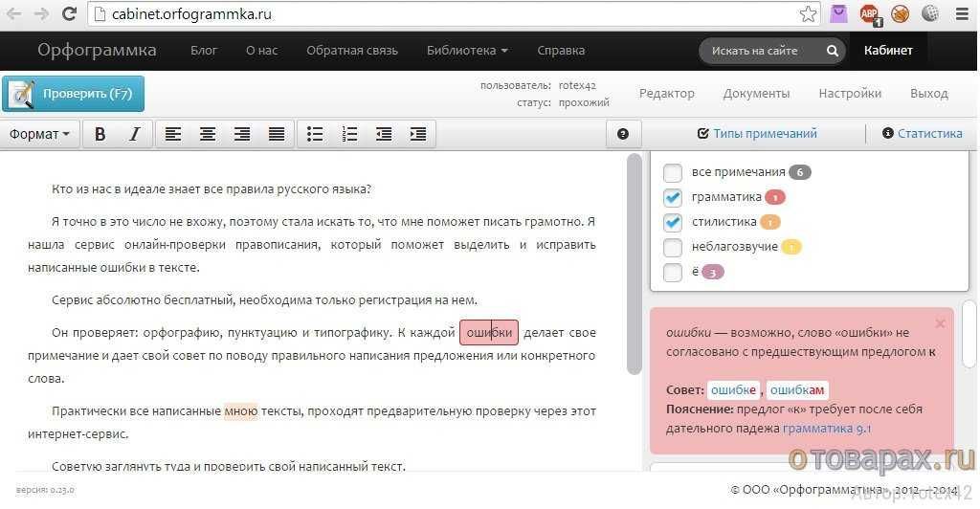Click the orange crossed-out extension icon
The width and height of the screenshot is (980, 509).
(900, 13)
